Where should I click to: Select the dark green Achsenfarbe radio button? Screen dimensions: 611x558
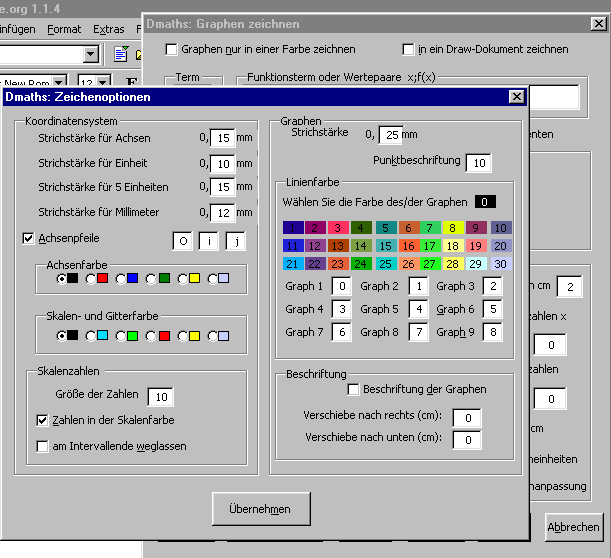coord(151,279)
